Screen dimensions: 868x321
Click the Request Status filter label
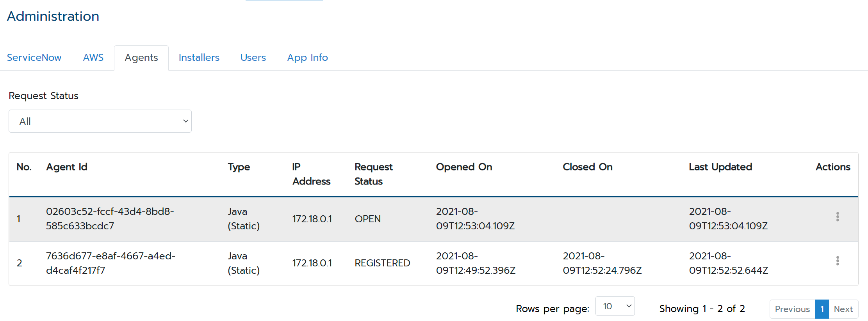[x=43, y=96]
